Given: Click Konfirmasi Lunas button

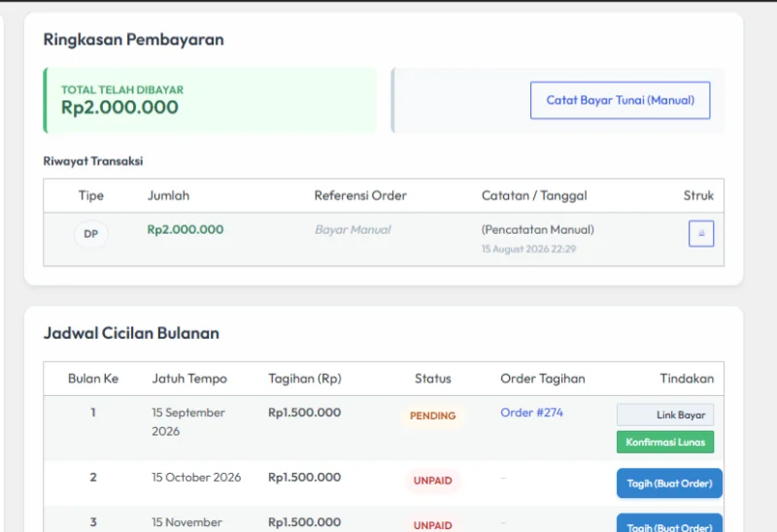Looking at the screenshot, I should 665,442.
